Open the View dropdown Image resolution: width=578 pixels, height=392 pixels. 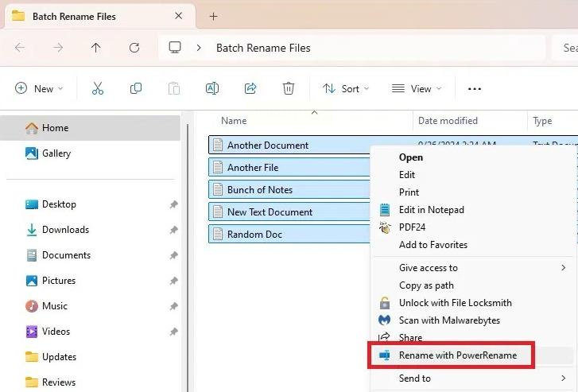pos(416,88)
